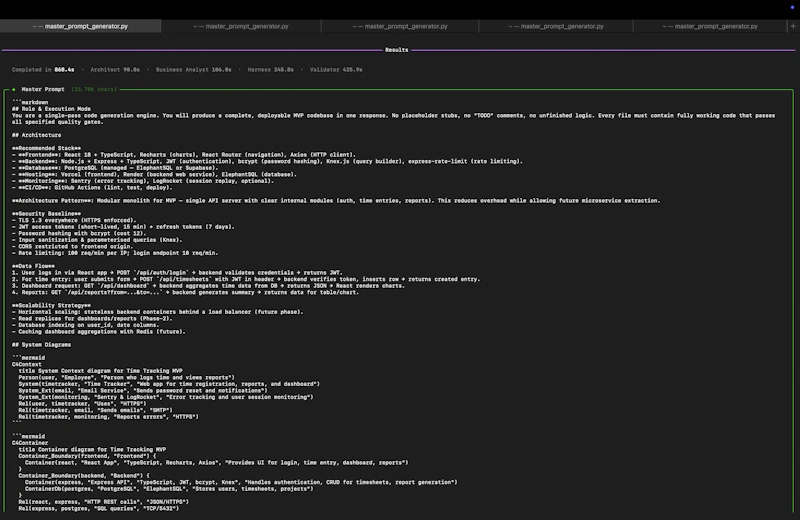Click the Frontend React 18 stack line
The height and width of the screenshot is (520, 800).
point(184,155)
